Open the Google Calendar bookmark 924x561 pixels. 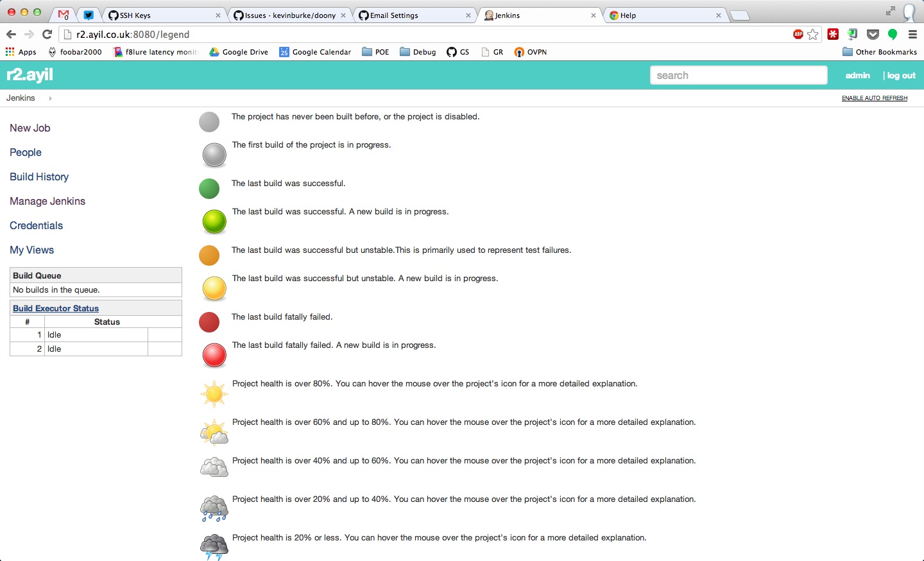tap(315, 52)
